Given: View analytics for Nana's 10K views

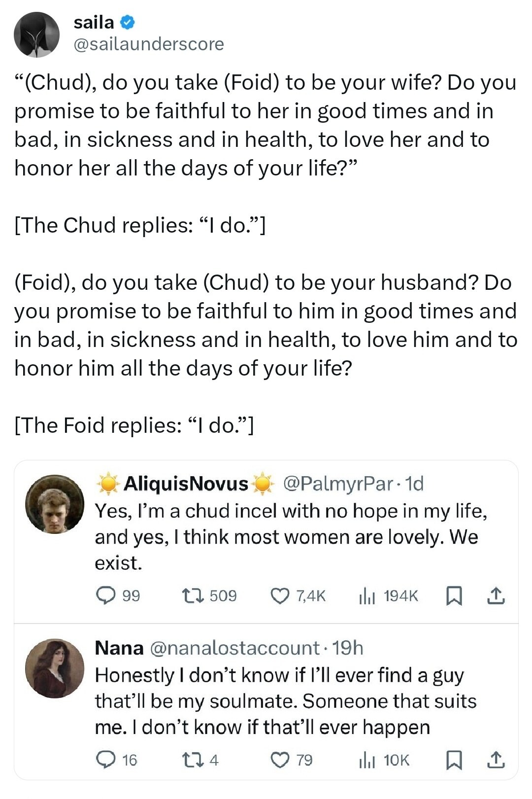Looking at the screenshot, I should point(367,760).
